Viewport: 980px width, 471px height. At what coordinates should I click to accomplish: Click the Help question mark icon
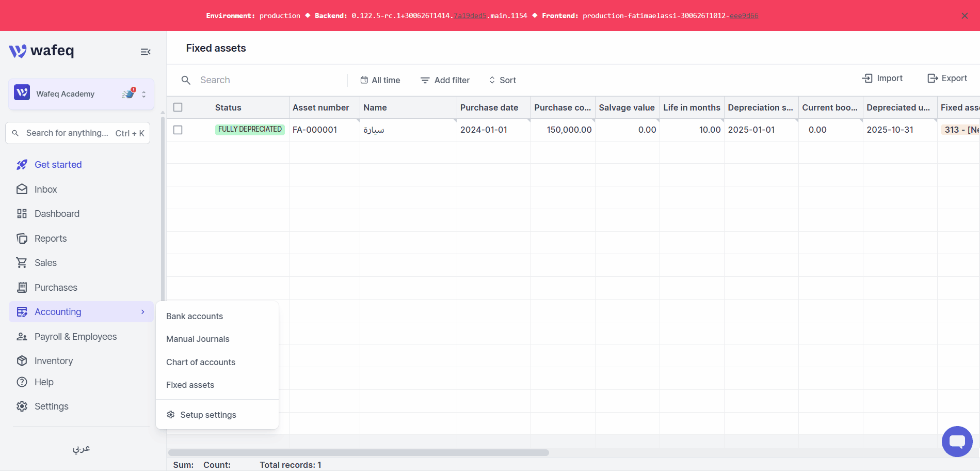22,382
